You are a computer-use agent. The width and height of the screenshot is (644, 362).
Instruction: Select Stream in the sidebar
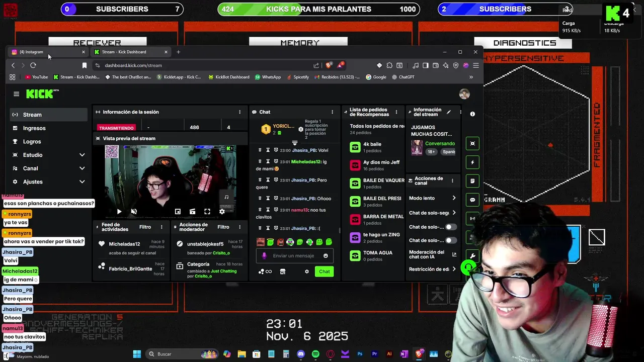[49, 115]
